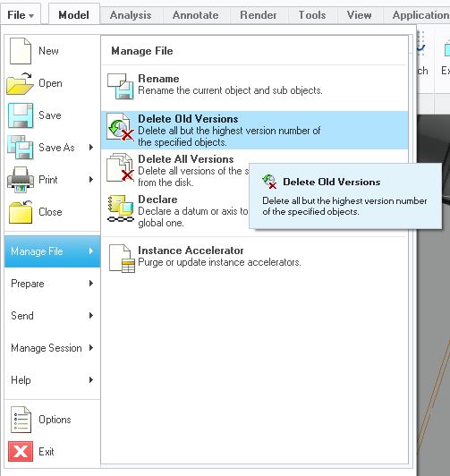This screenshot has width=450, height=476.
Task: Choose the Open menu label
Action: (x=50, y=83)
